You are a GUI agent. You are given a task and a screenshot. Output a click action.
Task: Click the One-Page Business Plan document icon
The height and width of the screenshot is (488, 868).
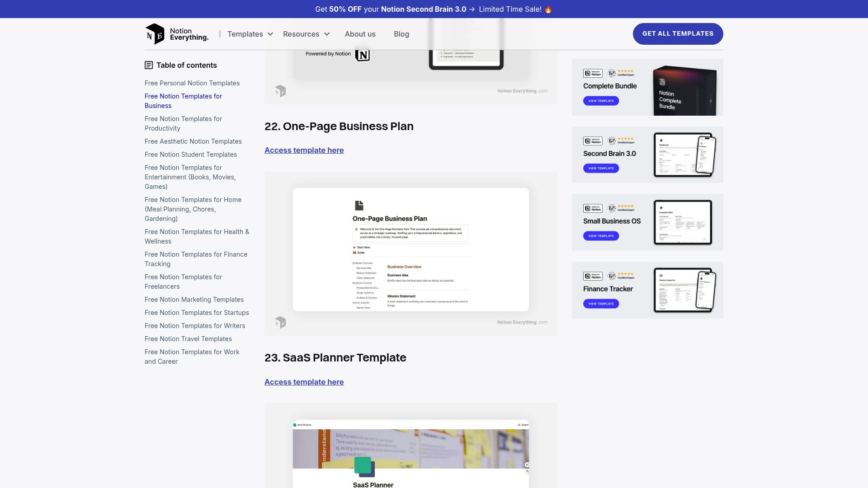[359, 206]
